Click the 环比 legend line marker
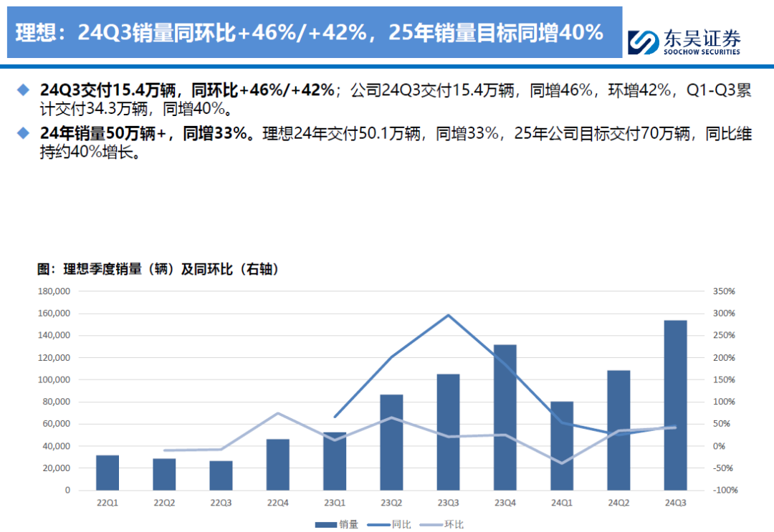The height and width of the screenshot is (532, 774). coord(431,525)
